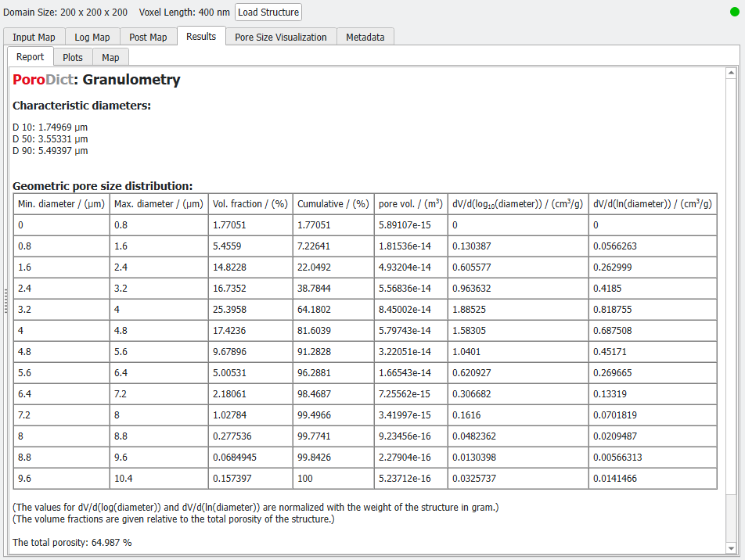Image resolution: width=745 pixels, height=560 pixels.
Task: Click the cell with value 0.4185
Action: pos(653,289)
